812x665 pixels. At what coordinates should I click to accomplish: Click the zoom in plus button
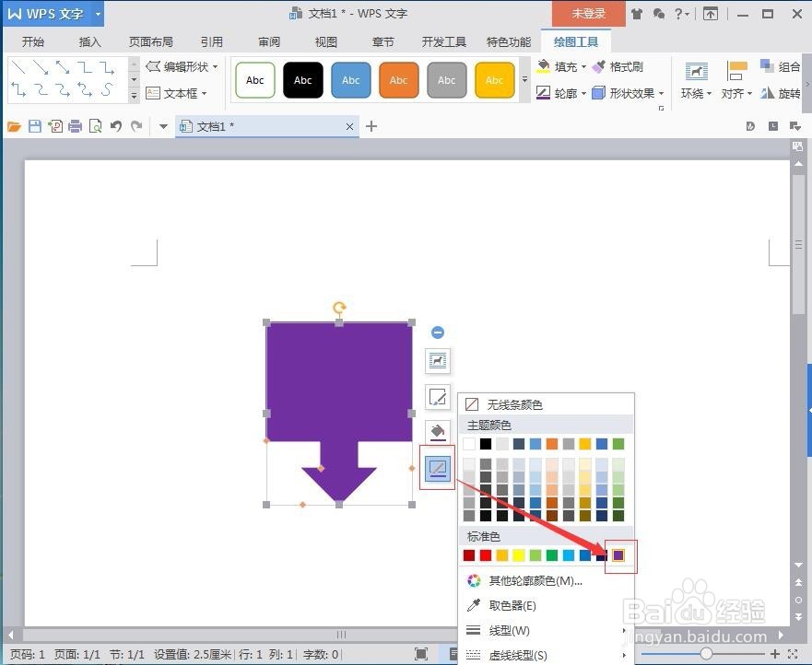click(x=775, y=654)
